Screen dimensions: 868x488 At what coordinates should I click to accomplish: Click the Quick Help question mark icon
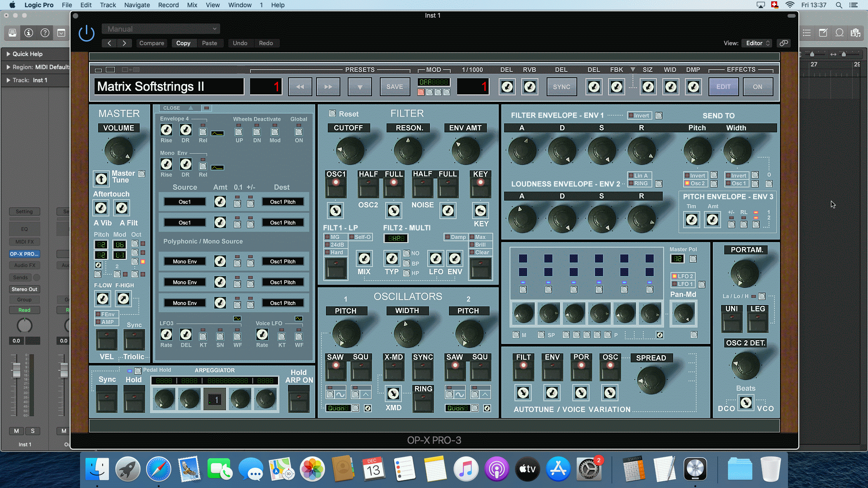pos(45,33)
